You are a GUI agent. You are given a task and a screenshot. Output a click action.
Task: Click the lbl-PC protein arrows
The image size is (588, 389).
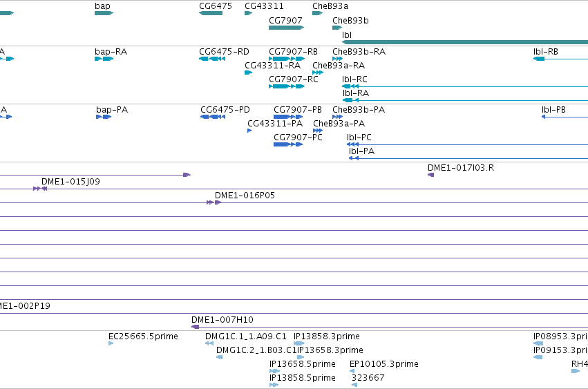352,144
